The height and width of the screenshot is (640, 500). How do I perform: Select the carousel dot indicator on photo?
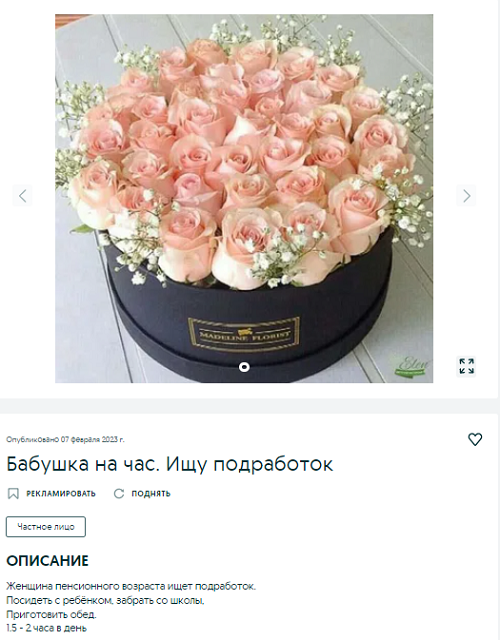[244, 367]
